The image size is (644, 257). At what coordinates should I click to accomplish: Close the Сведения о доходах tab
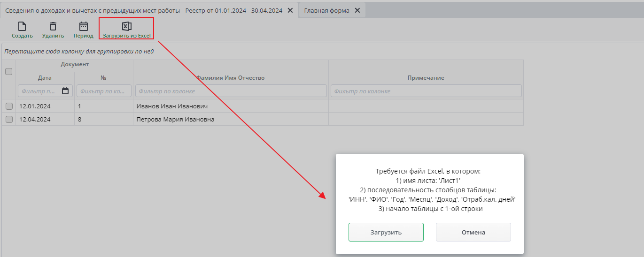click(x=290, y=10)
